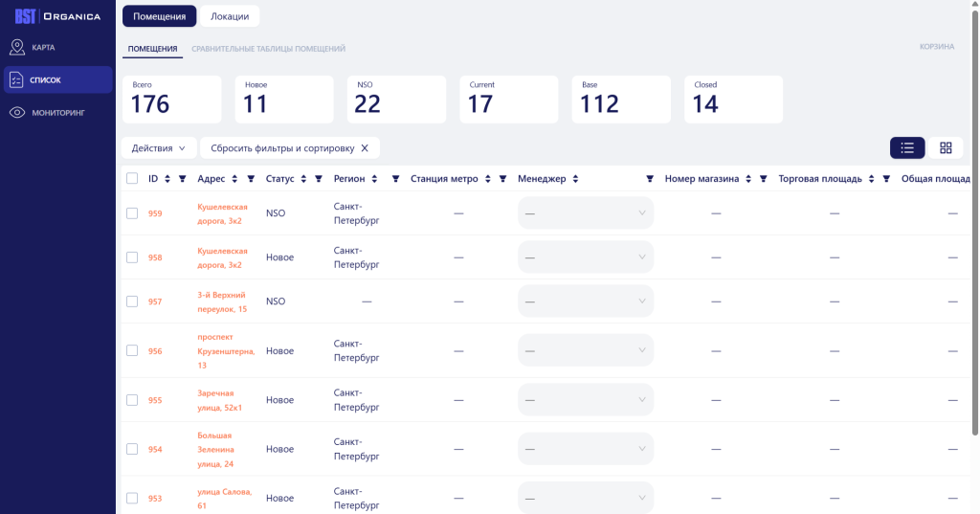Screen dimensions: 980x514
Task: Go to Карта in sidebar
Action: coord(43,47)
